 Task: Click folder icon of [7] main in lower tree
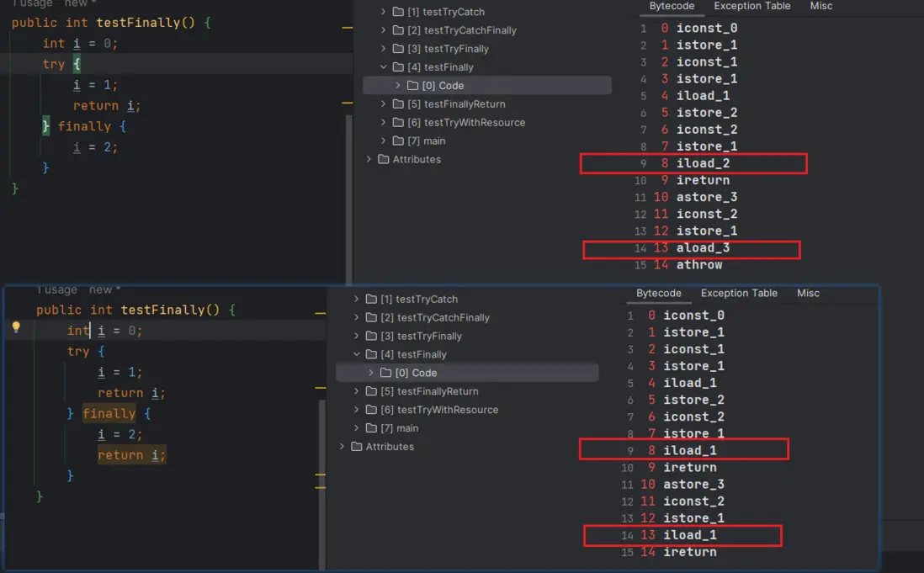coord(371,428)
